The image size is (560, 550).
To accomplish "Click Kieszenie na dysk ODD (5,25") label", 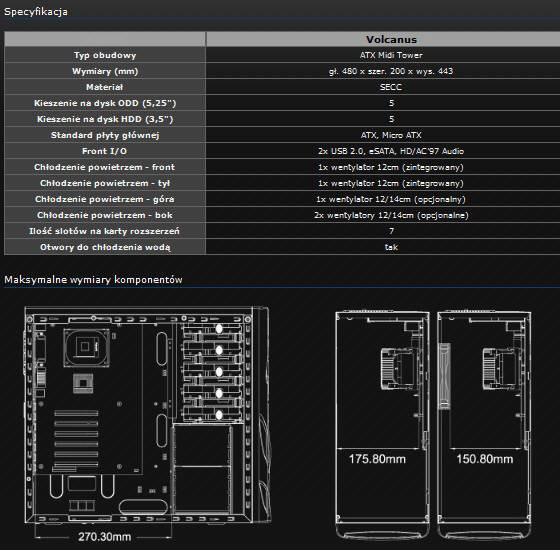I will click(105, 103).
